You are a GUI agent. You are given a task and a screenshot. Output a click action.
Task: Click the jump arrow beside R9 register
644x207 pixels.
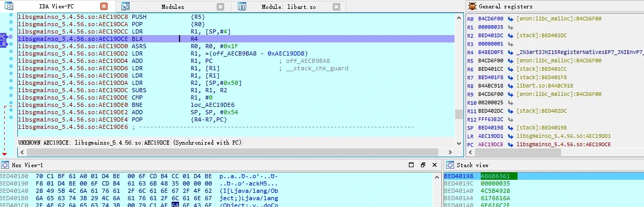(511, 94)
